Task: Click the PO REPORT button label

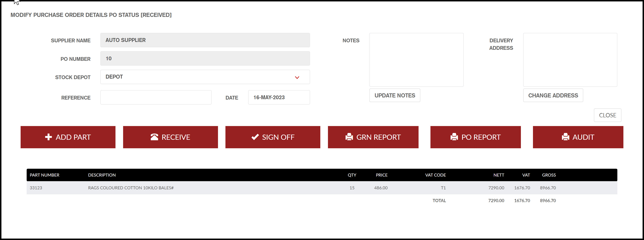Action: (481, 137)
